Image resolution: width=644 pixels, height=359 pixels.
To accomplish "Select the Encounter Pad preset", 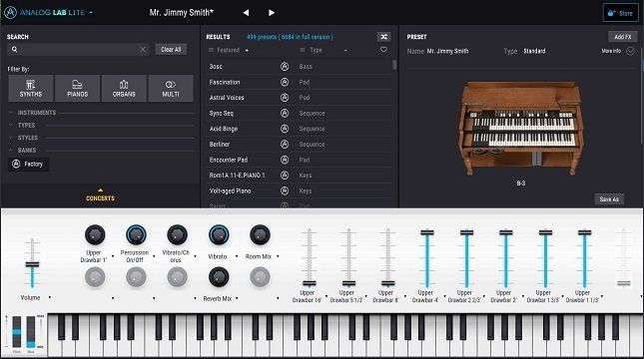I will pyautogui.click(x=299, y=160).
